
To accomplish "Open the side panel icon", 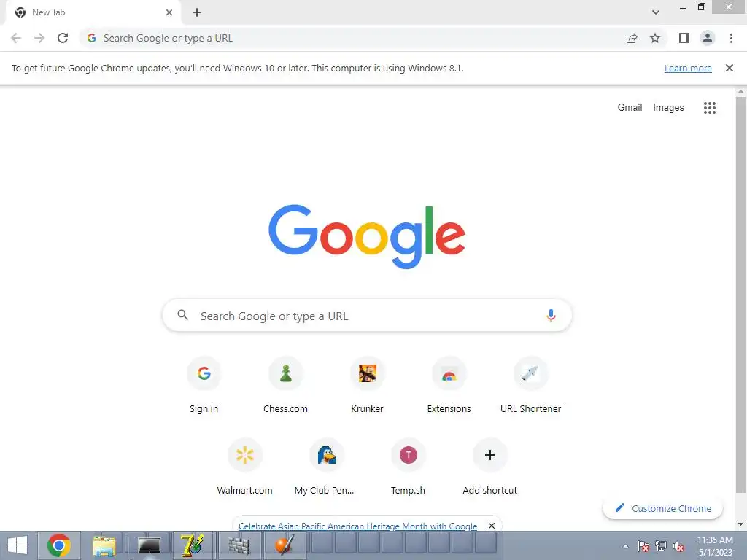I will (684, 38).
